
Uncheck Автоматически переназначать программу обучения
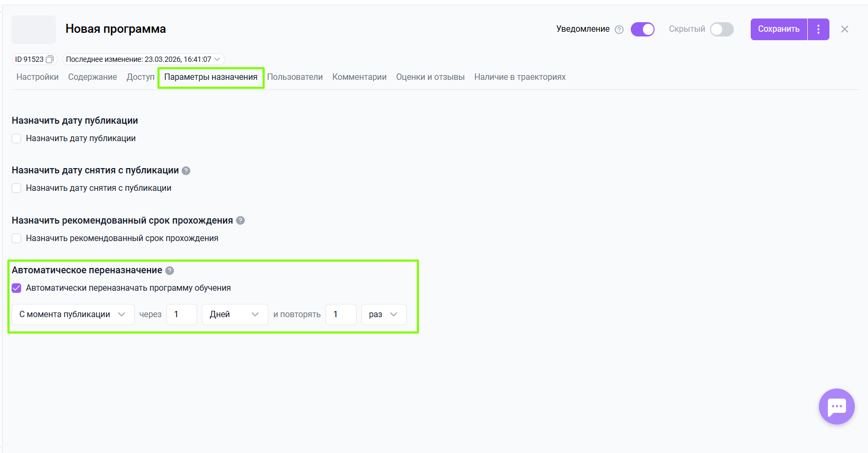click(17, 288)
